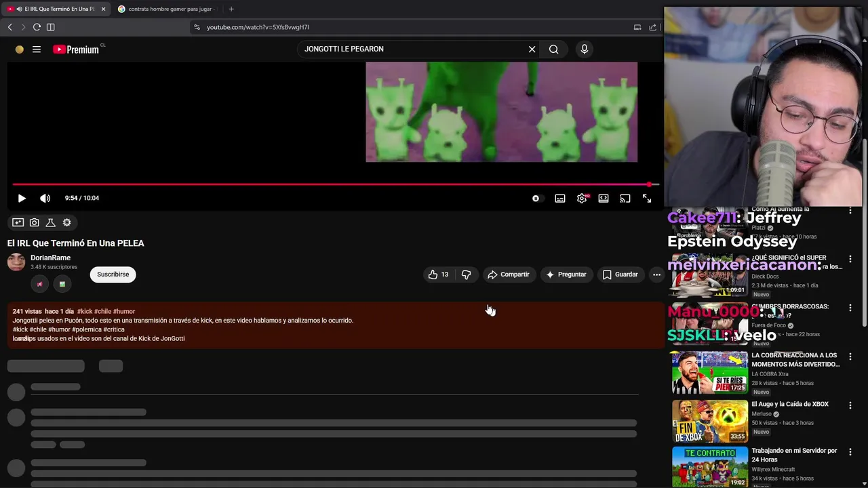Open the flask experiments icon
This screenshot has height=488, width=868.
click(50, 222)
